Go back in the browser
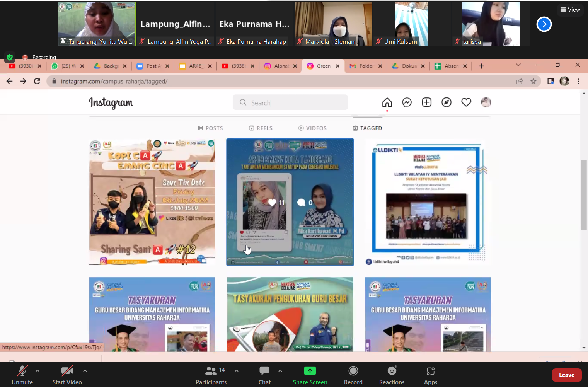This screenshot has height=387, width=588. tap(10, 81)
